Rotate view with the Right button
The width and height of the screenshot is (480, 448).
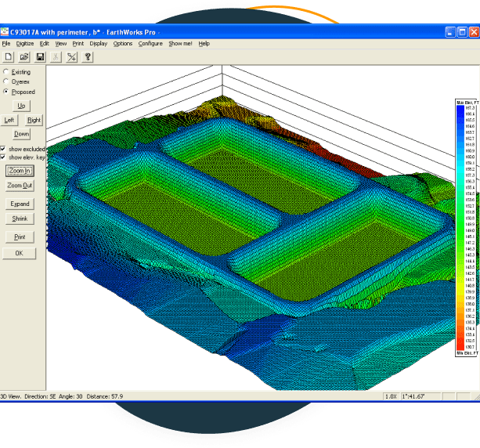pos(34,120)
